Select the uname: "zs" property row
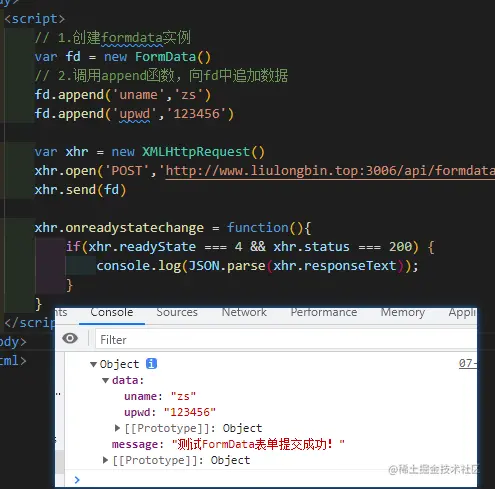This screenshot has width=495, height=489. [160, 396]
